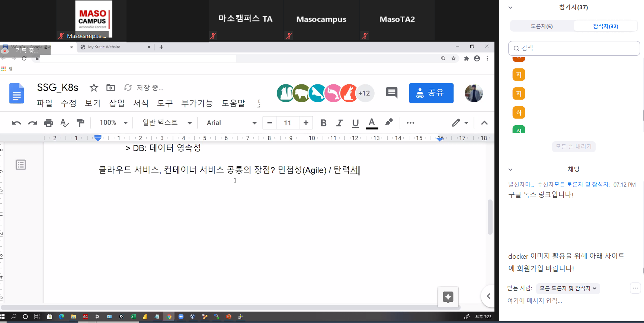The image size is (644, 323).
Task: Click the Move to folder icon
Action: (x=110, y=88)
